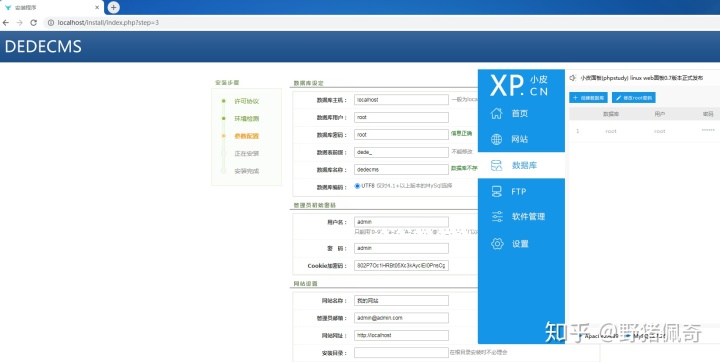720x362 pixels.
Task: Click the 数据库主机 field containing localhost
Action: [x=401, y=100]
